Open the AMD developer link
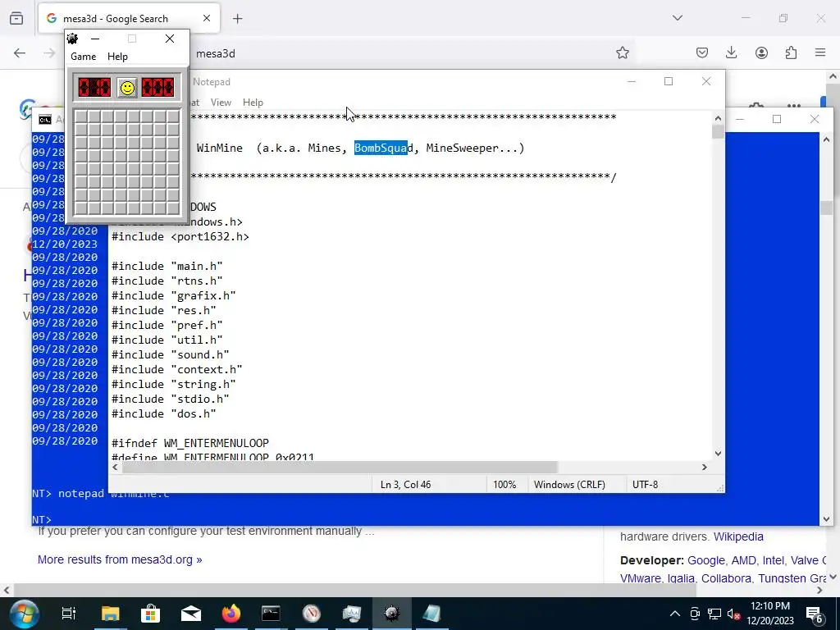 tap(743, 560)
